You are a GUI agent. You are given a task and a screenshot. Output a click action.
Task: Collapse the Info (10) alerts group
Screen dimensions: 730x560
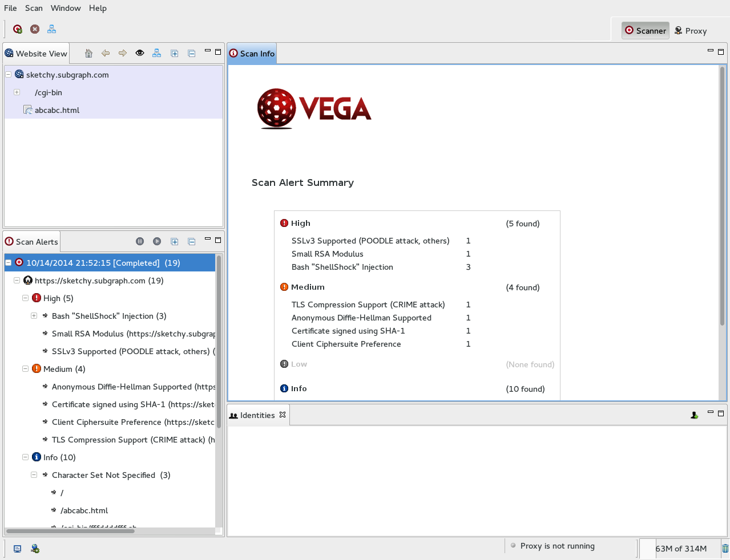[x=25, y=457]
